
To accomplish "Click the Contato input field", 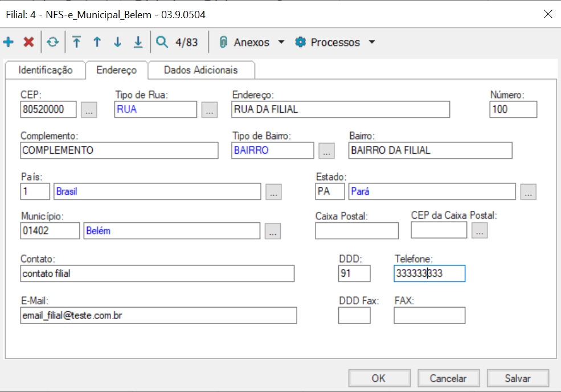I will pyautogui.click(x=157, y=273).
